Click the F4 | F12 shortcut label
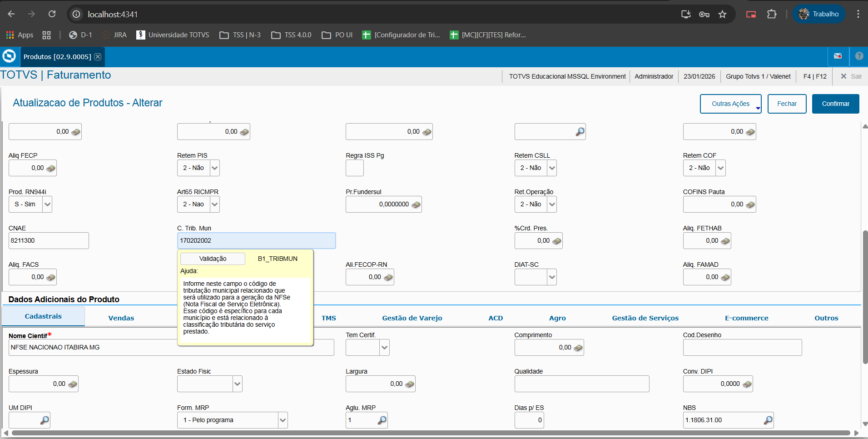The height and width of the screenshot is (439, 868). point(815,76)
